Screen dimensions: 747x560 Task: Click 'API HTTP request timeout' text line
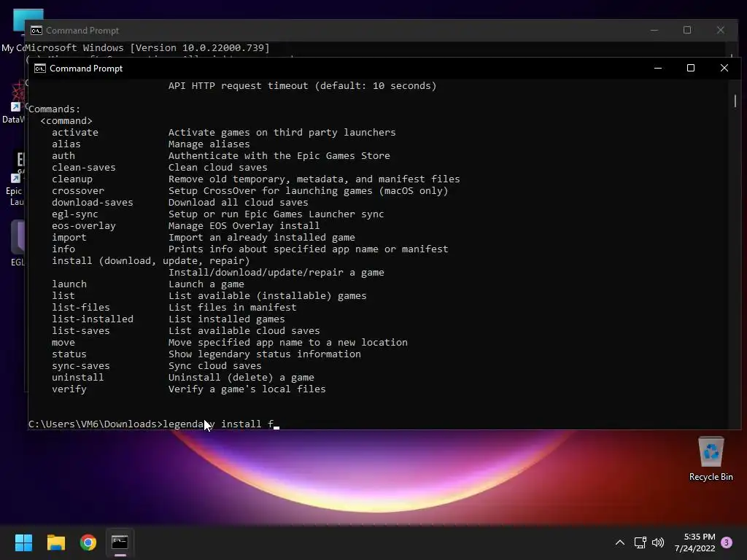coord(303,86)
